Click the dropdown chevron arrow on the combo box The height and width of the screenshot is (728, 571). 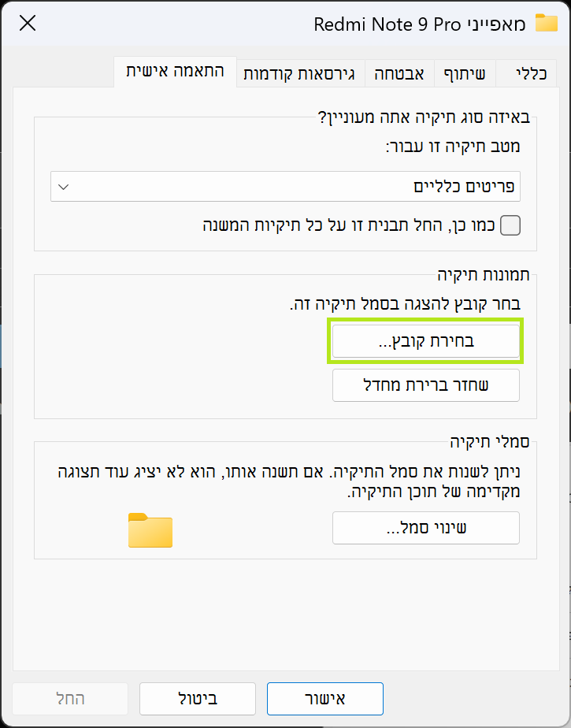65,187
